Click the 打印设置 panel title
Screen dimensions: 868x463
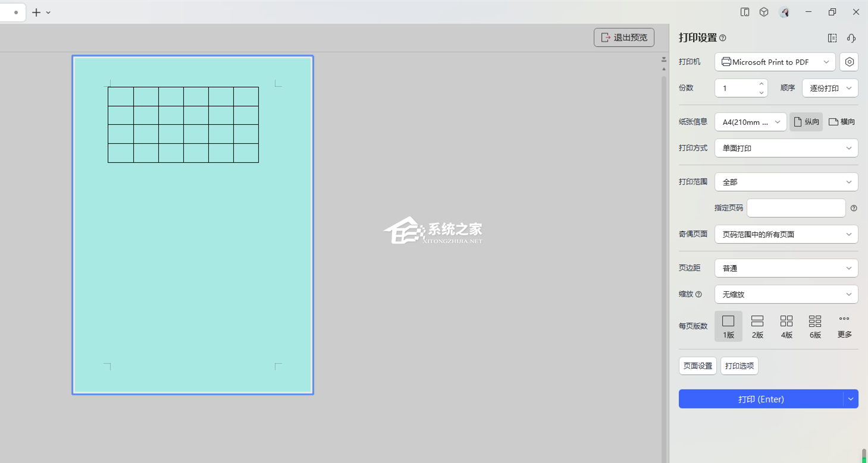pos(698,38)
